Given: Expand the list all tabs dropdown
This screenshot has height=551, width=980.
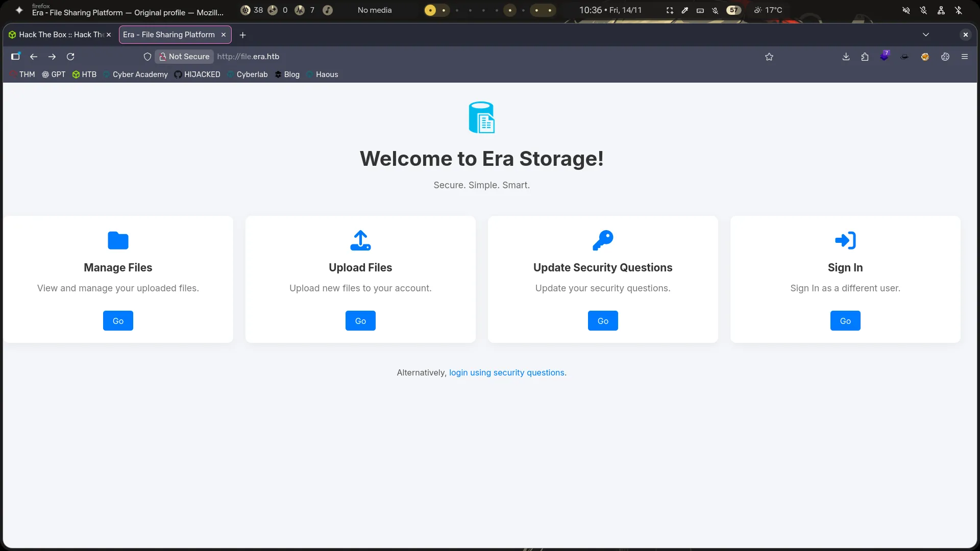Looking at the screenshot, I should coord(926,35).
